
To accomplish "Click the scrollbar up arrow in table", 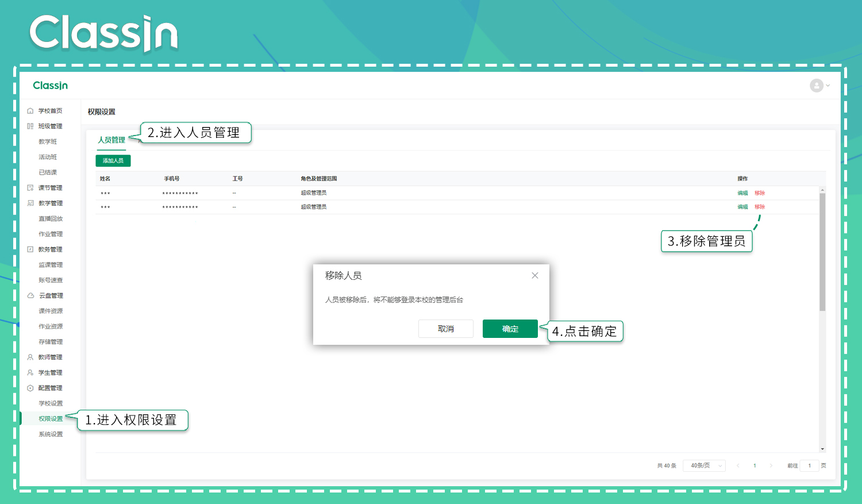I will pos(822,190).
